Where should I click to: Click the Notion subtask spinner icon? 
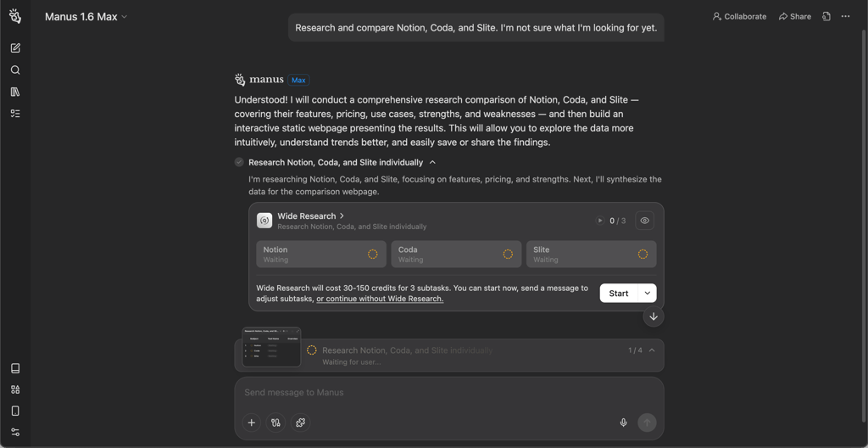pyautogui.click(x=373, y=254)
